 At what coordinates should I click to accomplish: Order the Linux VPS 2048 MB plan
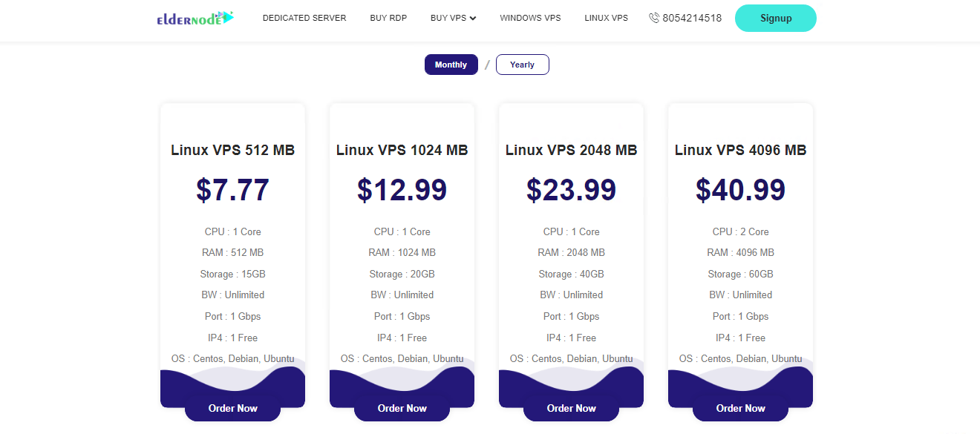pyautogui.click(x=572, y=408)
